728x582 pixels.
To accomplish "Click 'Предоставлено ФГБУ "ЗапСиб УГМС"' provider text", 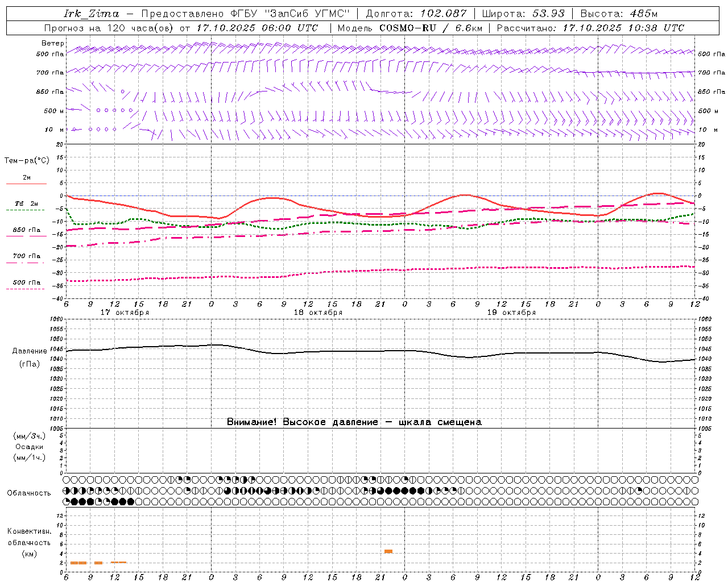I will (x=245, y=14).
